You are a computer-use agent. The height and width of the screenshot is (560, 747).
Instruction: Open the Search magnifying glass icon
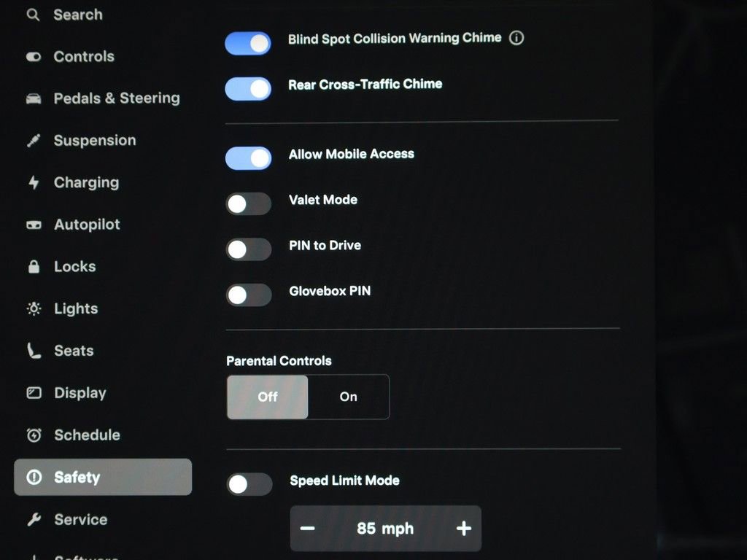coord(33,15)
